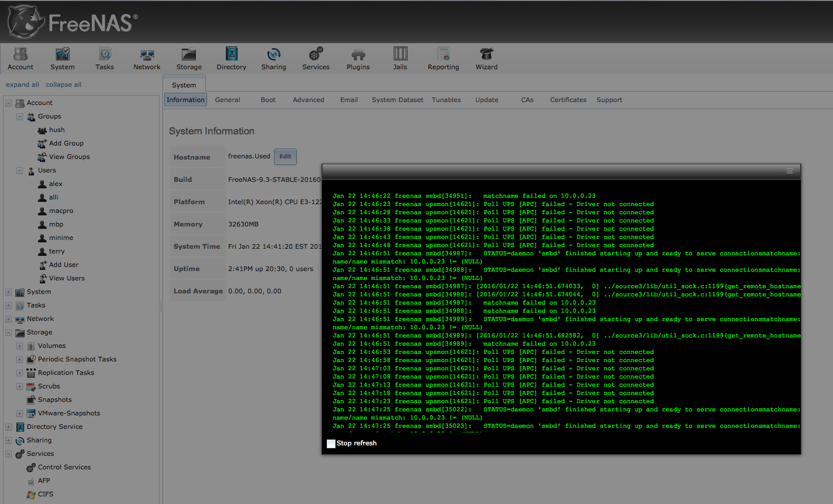This screenshot has height=504, width=833.
Task: Switch to the System Dataset tab
Action: click(398, 100)
